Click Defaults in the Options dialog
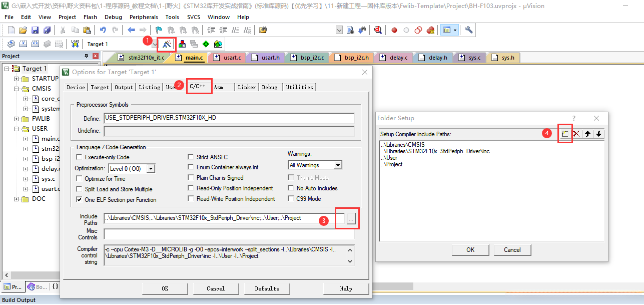The image size is (644, 305). point(267,288)
